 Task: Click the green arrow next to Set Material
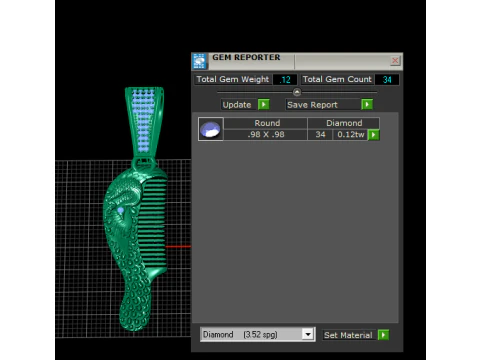point(384,335)
